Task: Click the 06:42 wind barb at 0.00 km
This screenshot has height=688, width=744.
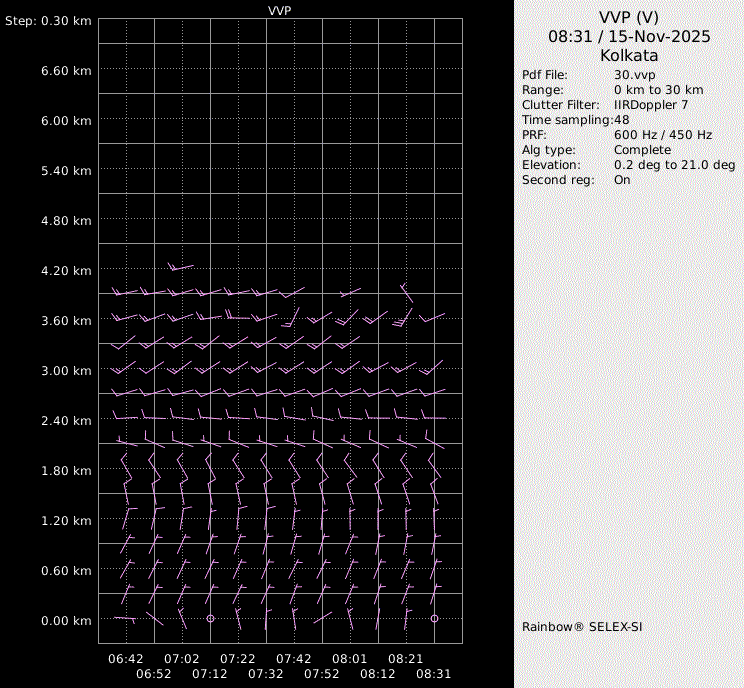Action: point(124,619)
